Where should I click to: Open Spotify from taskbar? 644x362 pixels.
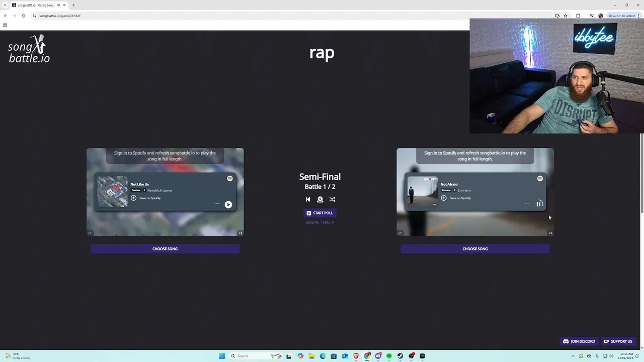click(389, 356)
